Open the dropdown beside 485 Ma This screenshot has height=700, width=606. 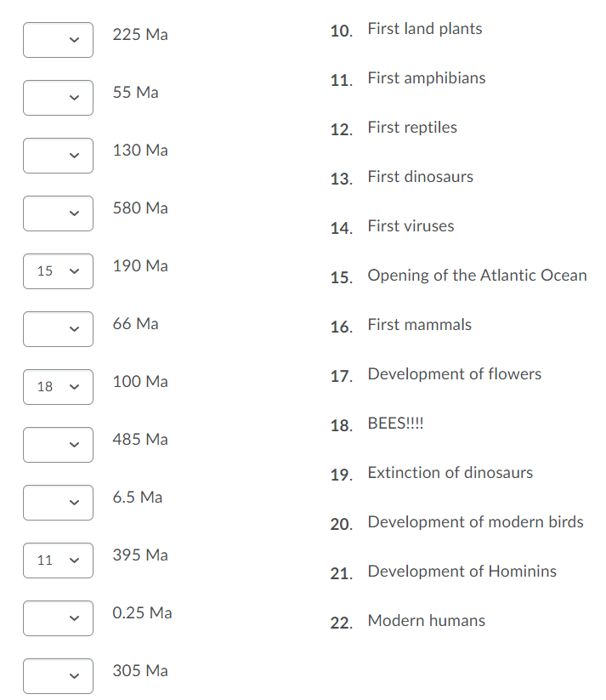[58, 445]
